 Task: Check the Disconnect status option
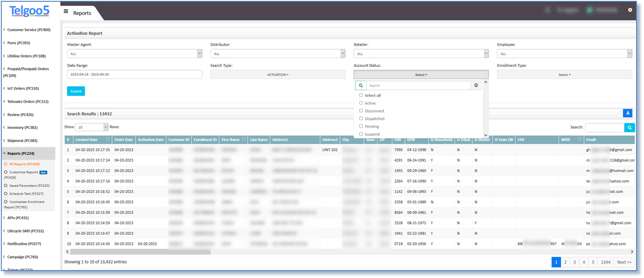pos(361,111)
